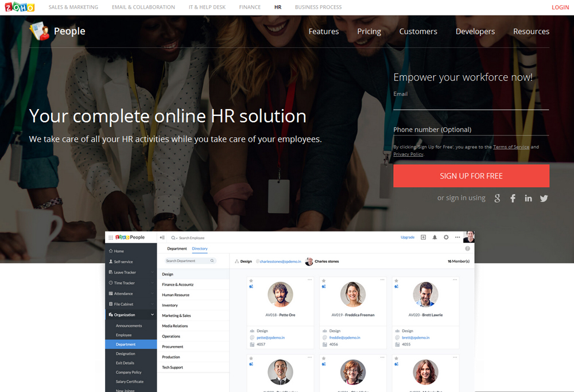Click the Zoho logo in the top bar
The height and width of the screenshot is (392, 574).
click(x=20, y=7)
